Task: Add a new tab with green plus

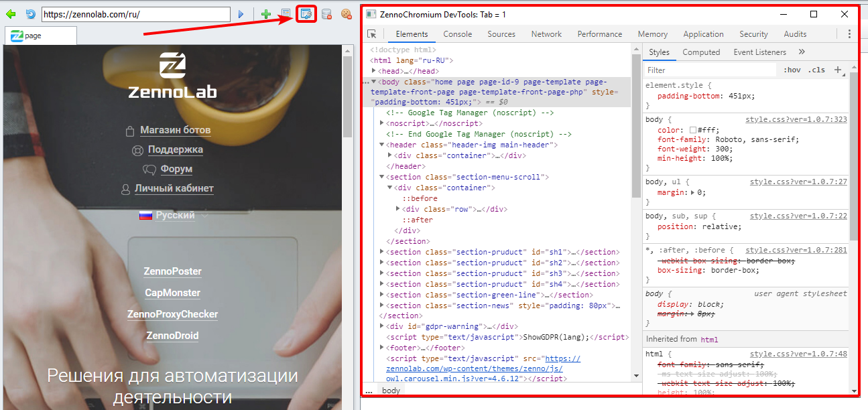Action: 266,14
